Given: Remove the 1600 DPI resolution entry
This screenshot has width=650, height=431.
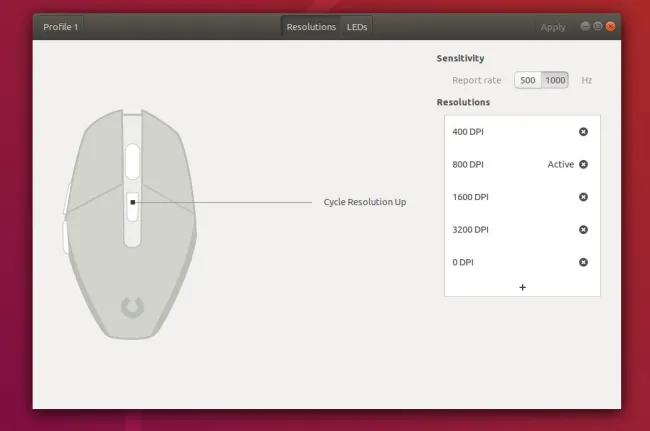Looking at the screenshot, I should pos(583,197).
